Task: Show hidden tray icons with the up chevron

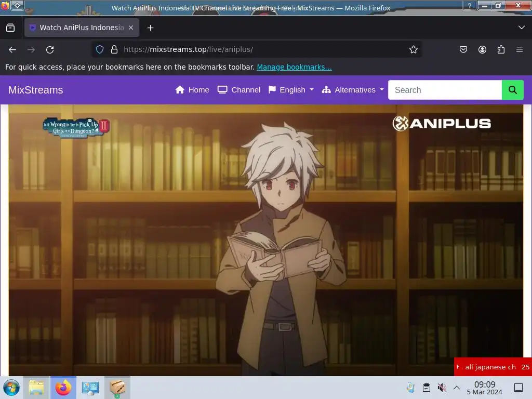Action: (x=457, y=388)
